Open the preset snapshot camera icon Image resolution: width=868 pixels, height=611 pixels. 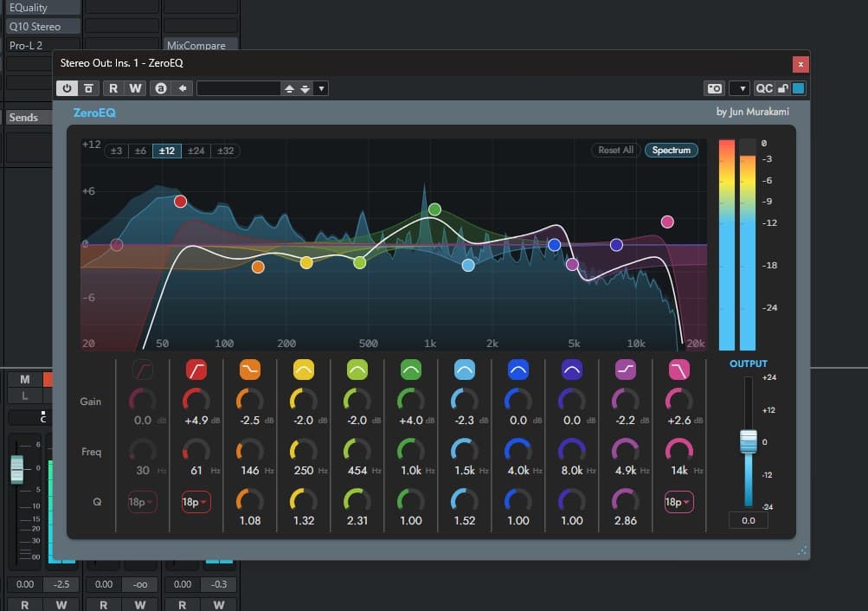click(x=715, y=87)
